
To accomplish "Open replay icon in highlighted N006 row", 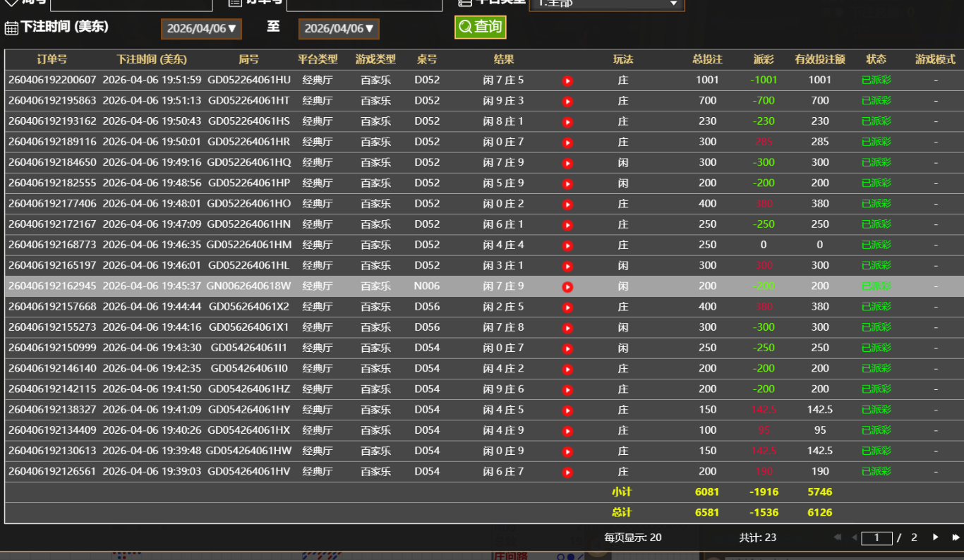I will (567, 287).
